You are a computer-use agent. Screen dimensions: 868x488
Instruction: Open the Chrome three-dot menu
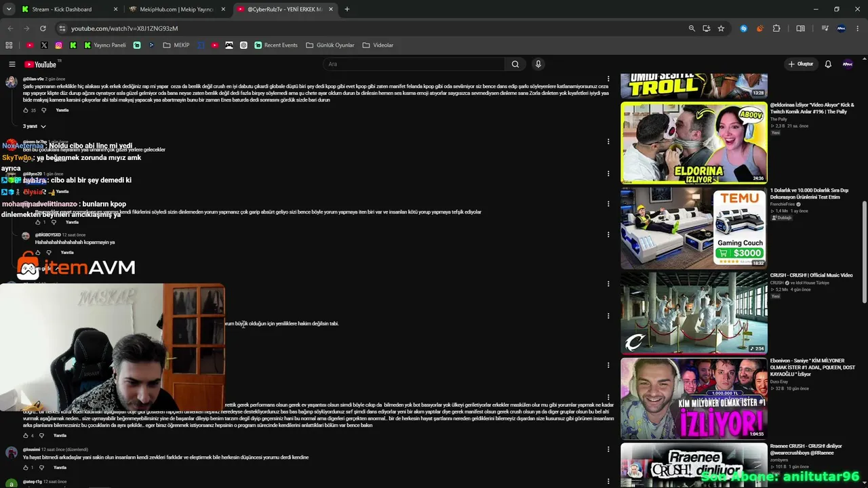click(858, 28)
